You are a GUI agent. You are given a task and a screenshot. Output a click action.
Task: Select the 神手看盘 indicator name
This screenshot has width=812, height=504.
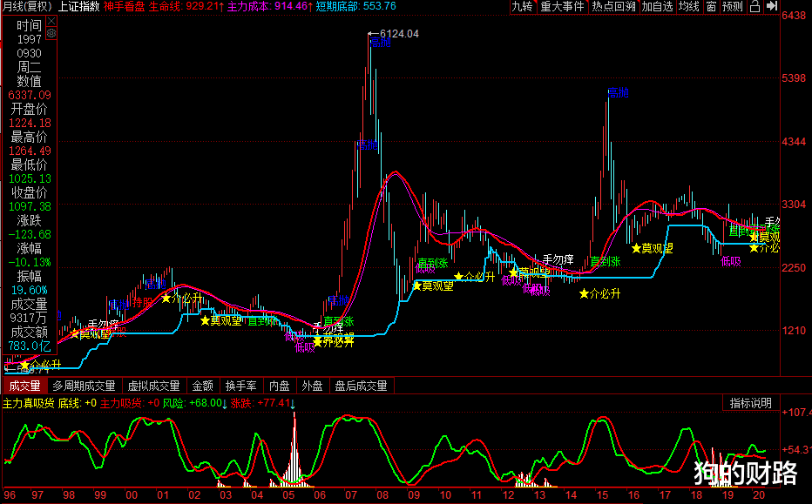[x=125, y=6]
